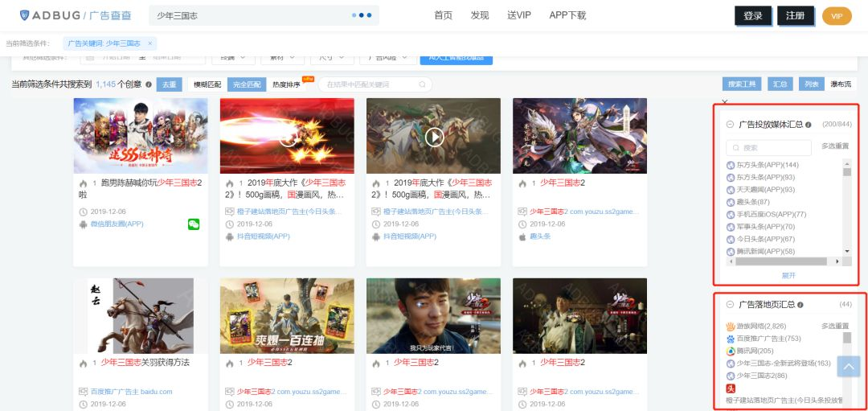Screen dimensions: 868x411
Task: Click the green WeChat icon on first ad card
Action: [194, 224]
